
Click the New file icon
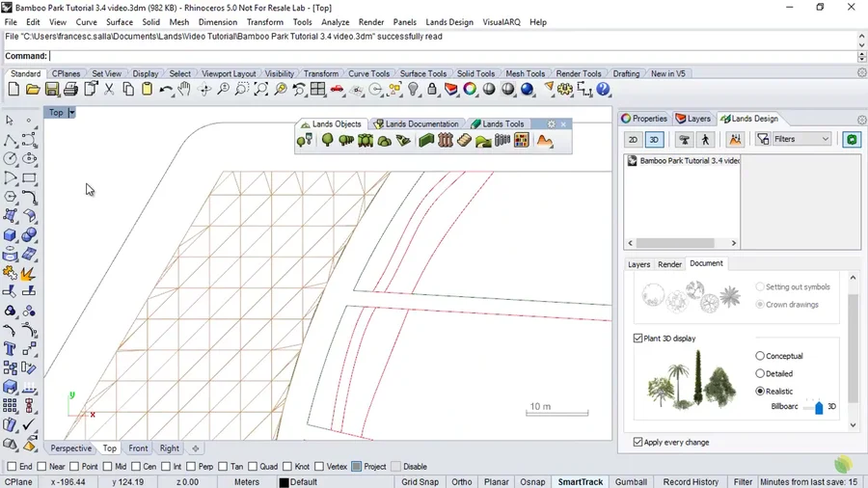tap(14, 89)
